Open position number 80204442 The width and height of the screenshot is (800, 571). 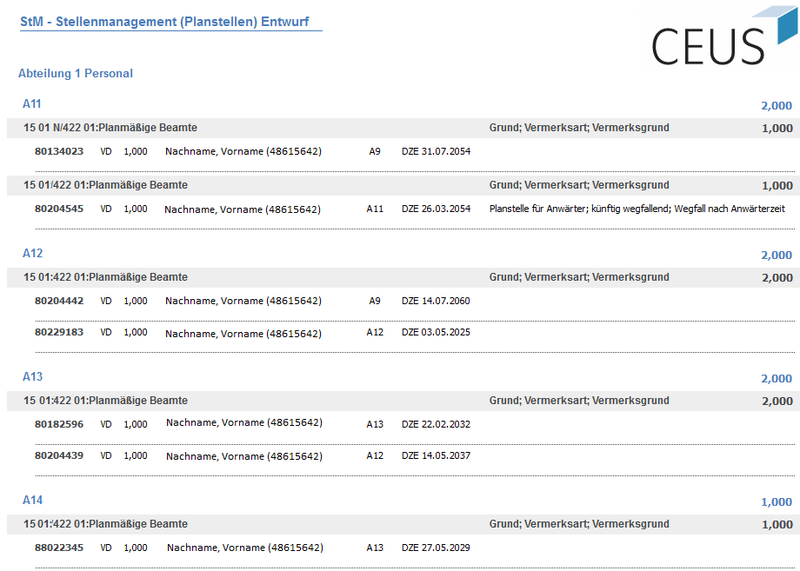tap(59, 301)
